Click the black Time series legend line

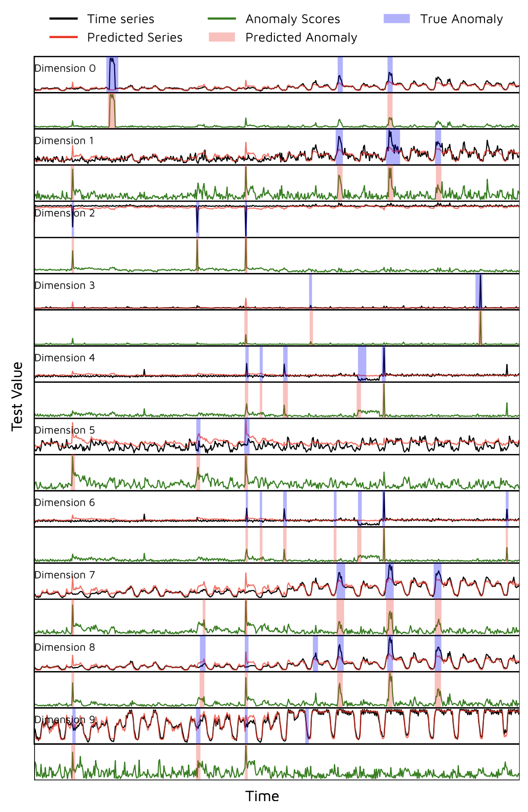tap(63, 19)
